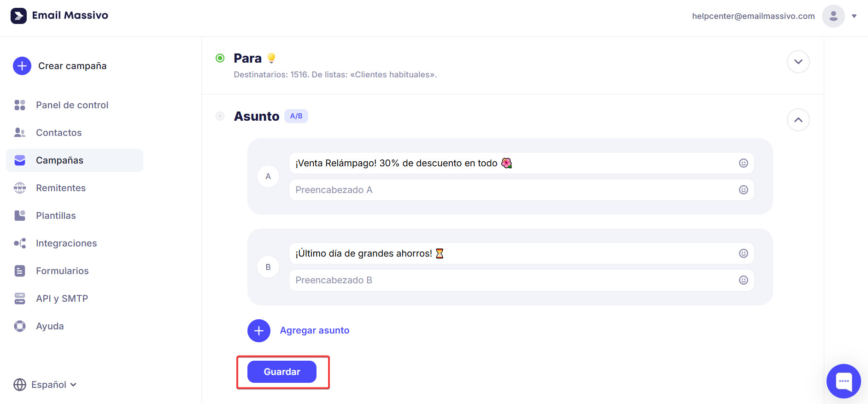Screen dimensions: 868x404
Task: Open the Contactos section
Action: (59, 132)
